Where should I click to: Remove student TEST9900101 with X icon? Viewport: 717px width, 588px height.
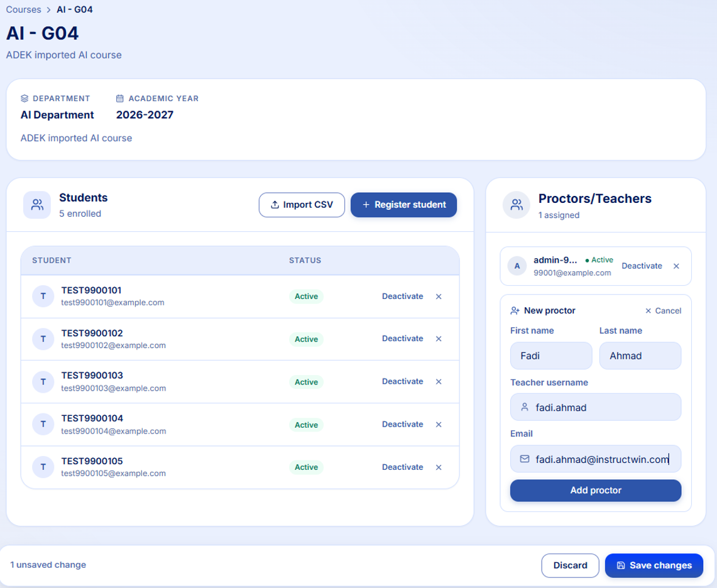pos(439,297)
